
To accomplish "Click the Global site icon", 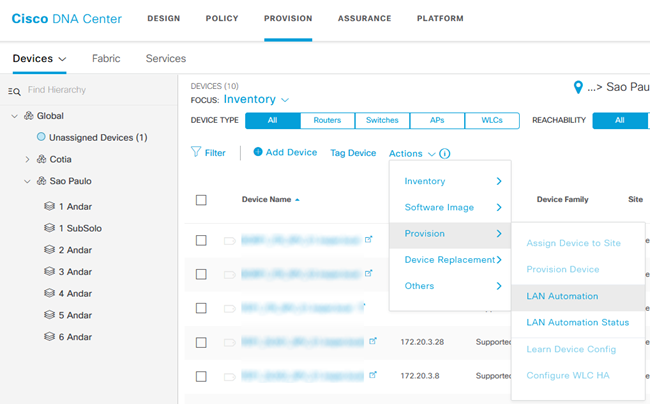I will [29, 116].
